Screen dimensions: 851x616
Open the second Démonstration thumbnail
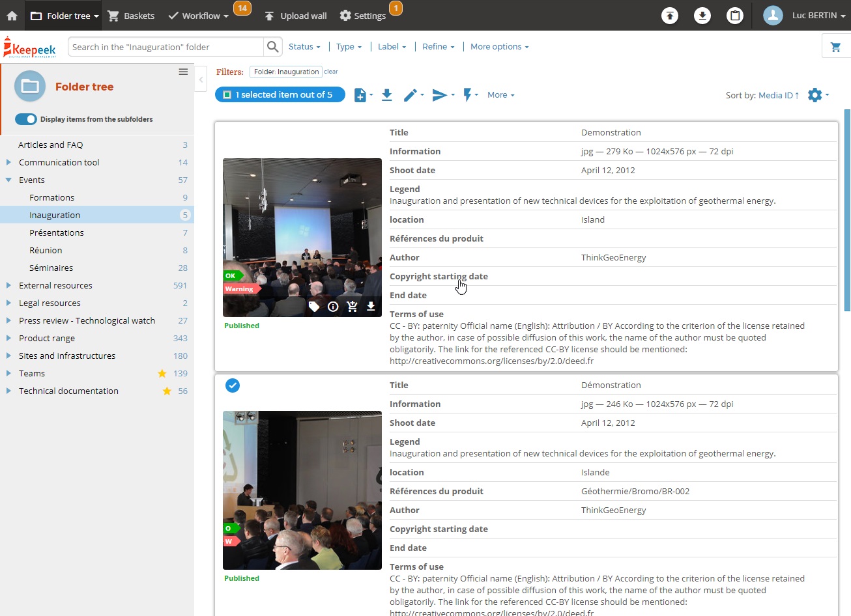pyautogui.click(x=302, y=490)
